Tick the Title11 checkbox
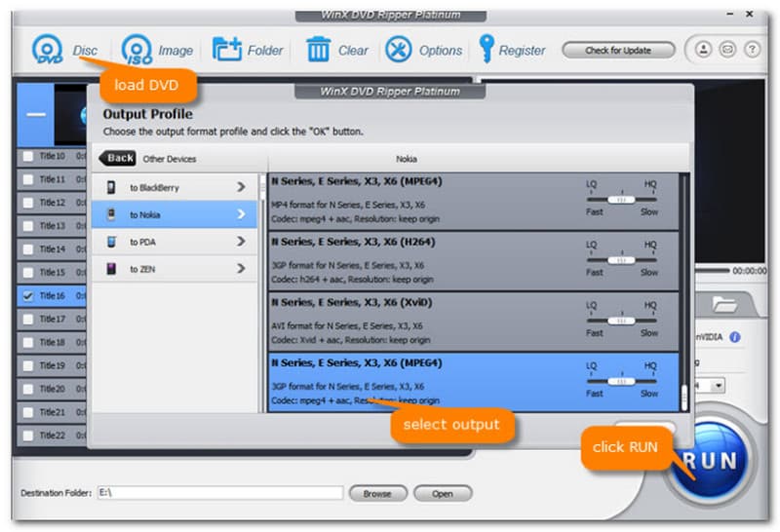The image size is (780, 532). point(28,179)
